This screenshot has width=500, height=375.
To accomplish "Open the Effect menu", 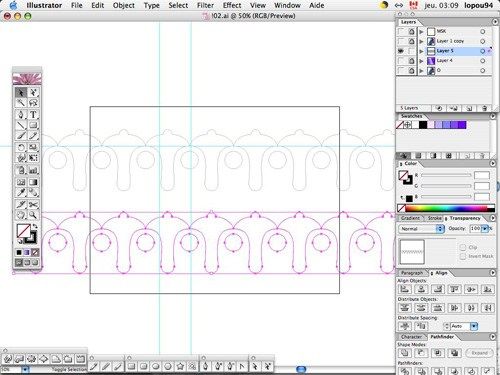I will click(x=232, y=5).
